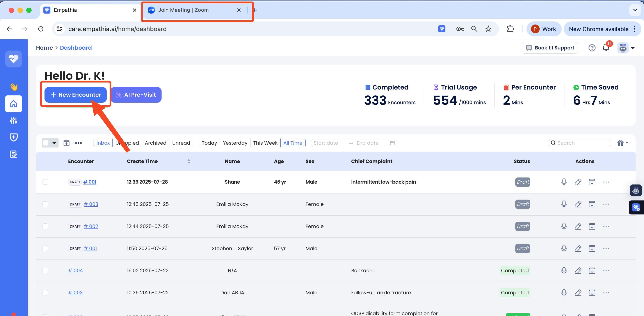This screenshot has height=316, width=644.
Task: Open the settings sliders sidebar icon
Action: [x=14, y=121]
